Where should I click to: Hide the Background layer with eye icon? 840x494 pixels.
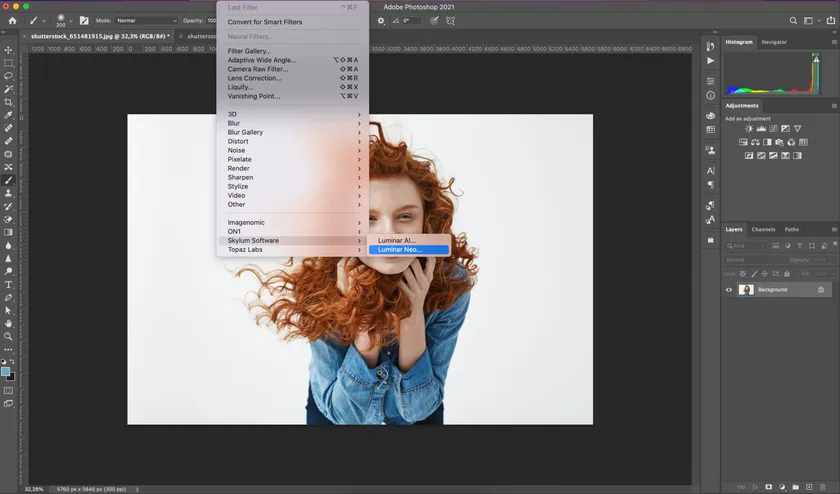pyautogui.click(x=729, y=290)
